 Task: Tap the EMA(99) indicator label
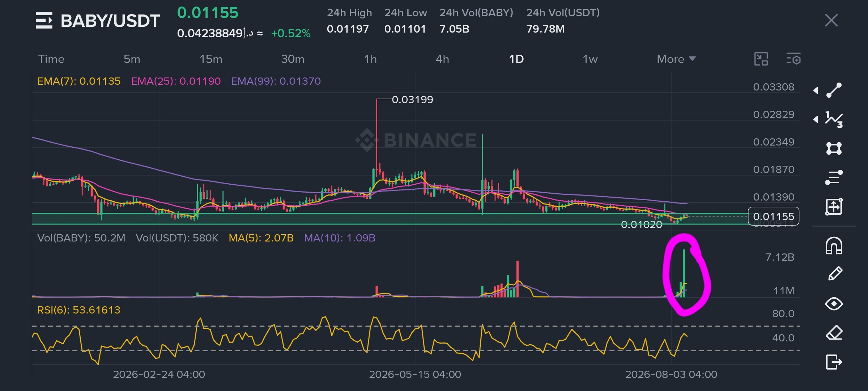[276, 81]
